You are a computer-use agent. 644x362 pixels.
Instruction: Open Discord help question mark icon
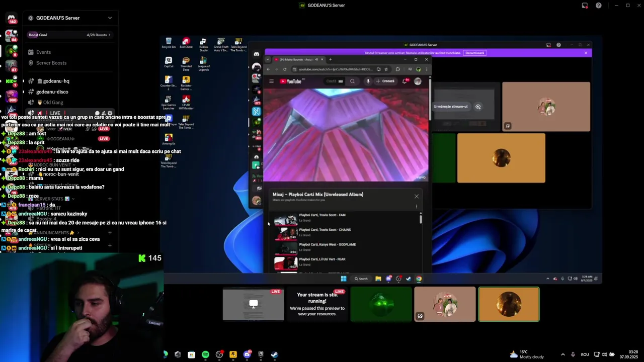coord(598,6)
